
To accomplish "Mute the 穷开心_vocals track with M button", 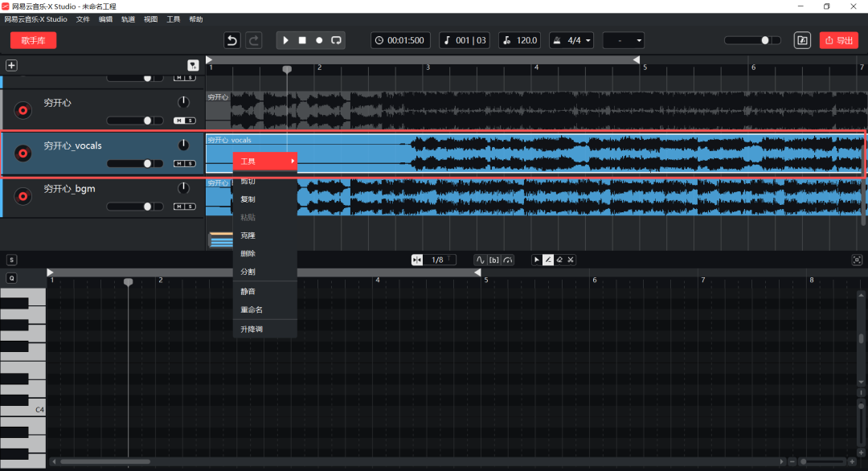I will (x=179, y=163).
